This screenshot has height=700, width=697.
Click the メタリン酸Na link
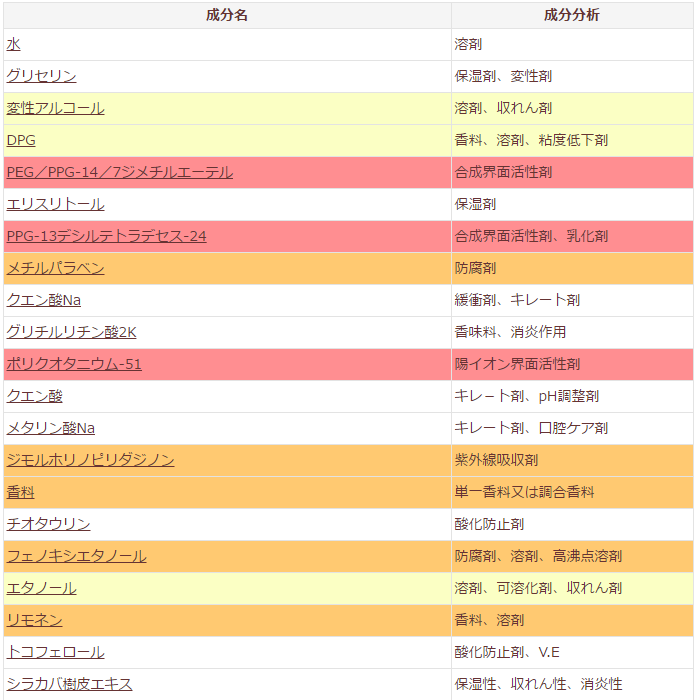pyautogui.click(x=50, y=429)
